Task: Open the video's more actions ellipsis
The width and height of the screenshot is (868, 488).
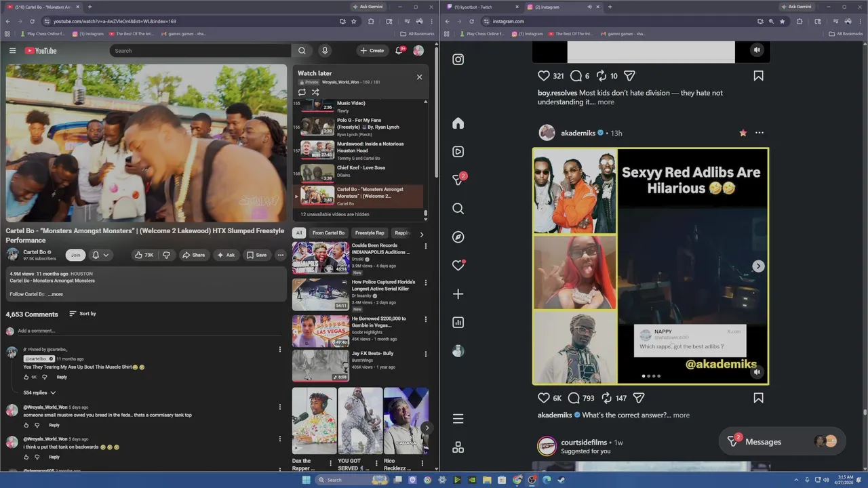Action: [x=280, y=255]
